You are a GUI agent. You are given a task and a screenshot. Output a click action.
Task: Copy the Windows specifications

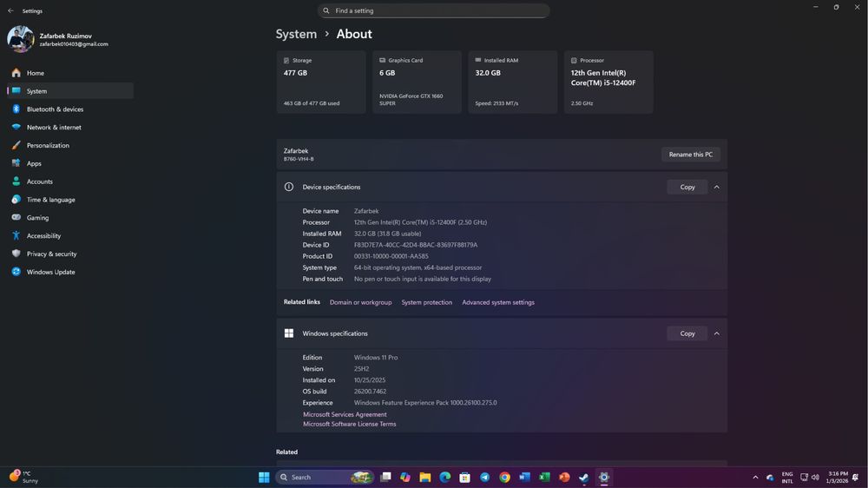pos(687,333)
